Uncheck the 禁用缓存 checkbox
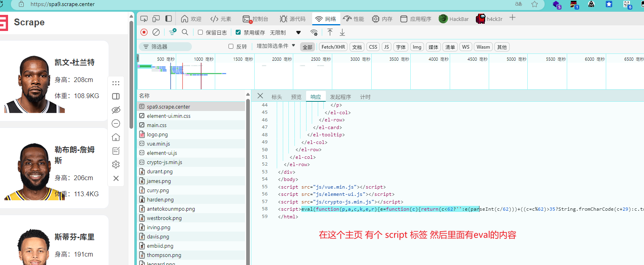The image size is (644, 265). (x=238, y=32)
